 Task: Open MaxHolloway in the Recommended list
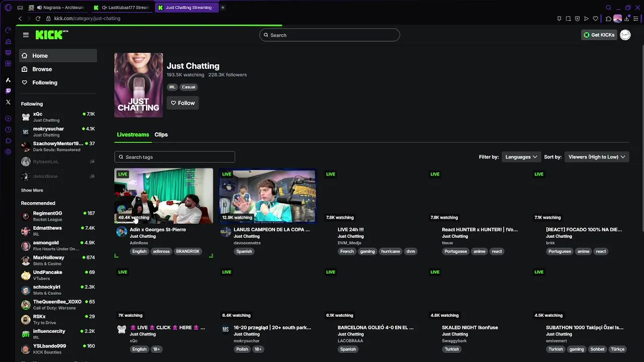pos(58,260)
